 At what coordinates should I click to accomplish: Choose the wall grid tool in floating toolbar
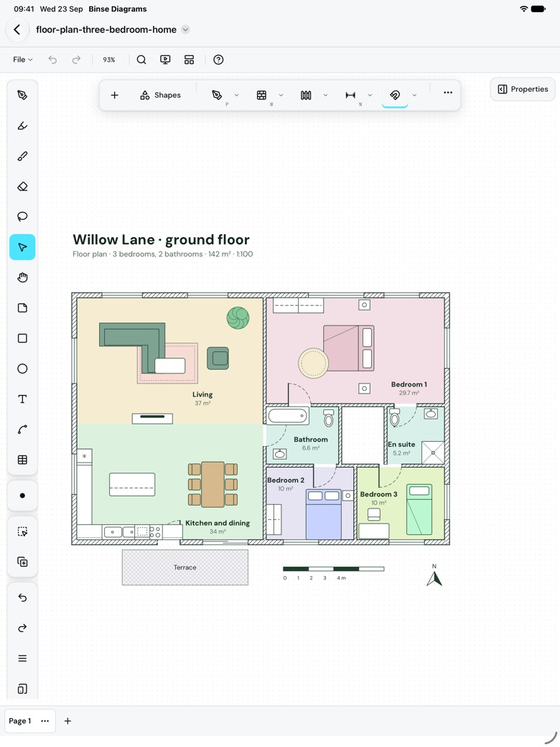(261, 96)
